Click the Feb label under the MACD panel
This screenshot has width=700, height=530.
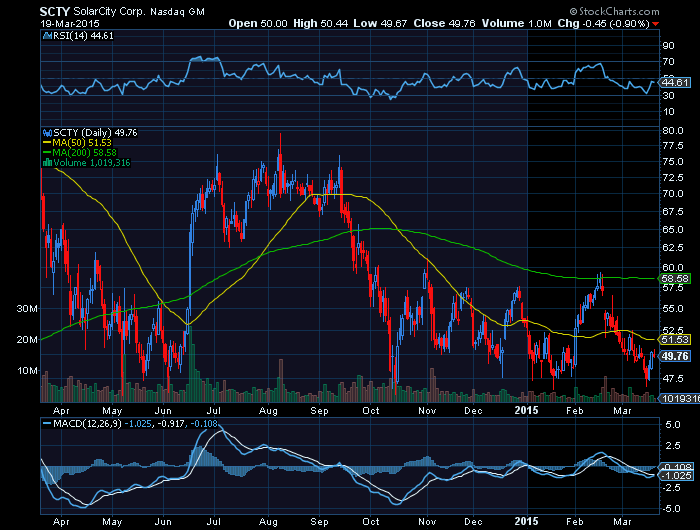click(x=575, y=522)
